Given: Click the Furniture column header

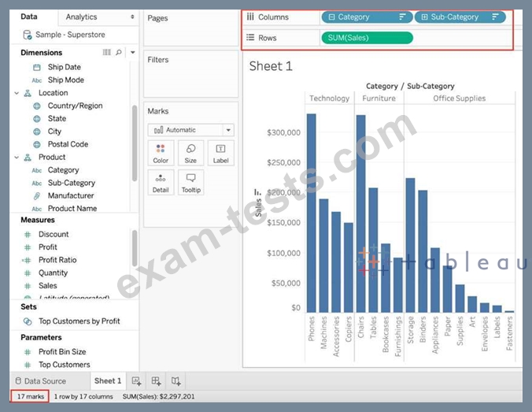Looking at the screenshot, I should point(379,98).
